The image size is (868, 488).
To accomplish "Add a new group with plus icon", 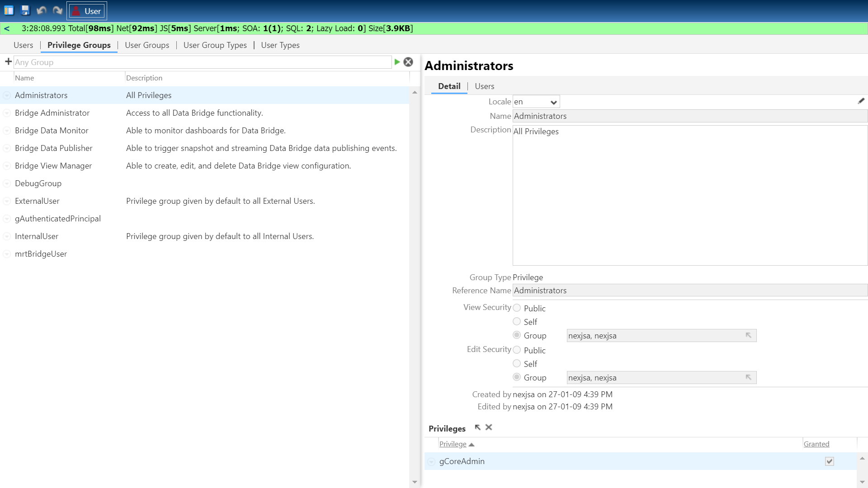I will click(8, 61).
